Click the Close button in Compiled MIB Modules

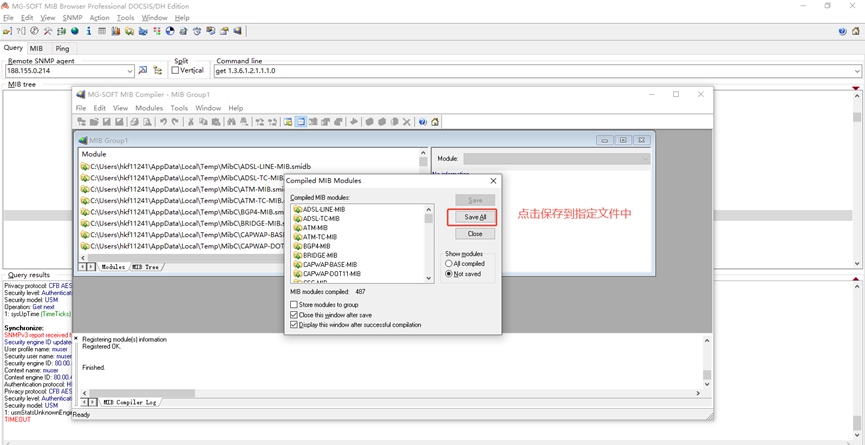point(475,234)
